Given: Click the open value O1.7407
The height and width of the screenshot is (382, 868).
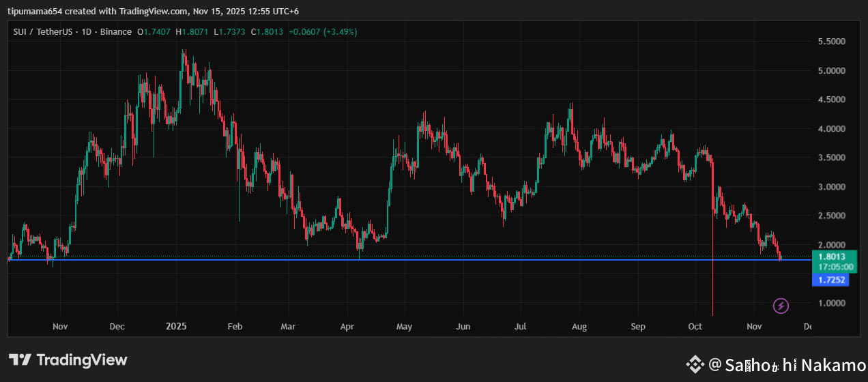Looking at the screenshot, I should tap(155, 32).
